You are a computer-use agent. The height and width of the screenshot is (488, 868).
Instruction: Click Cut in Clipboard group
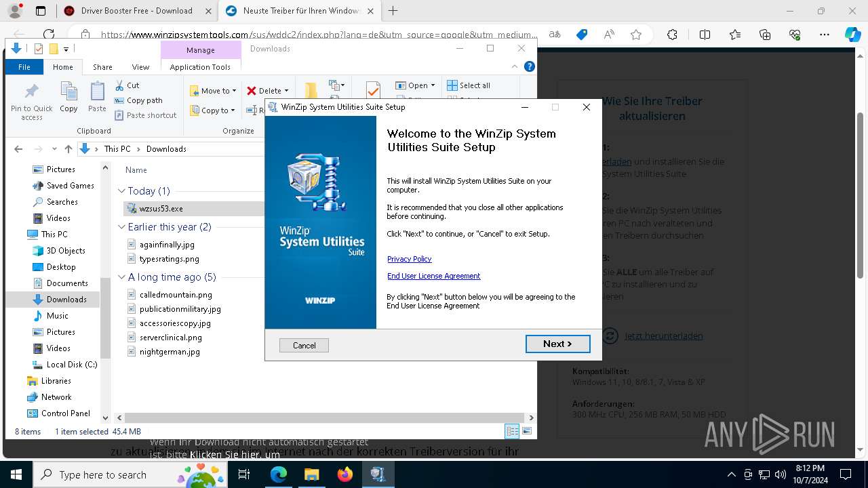pyautogui.click(x=127, y=85)
